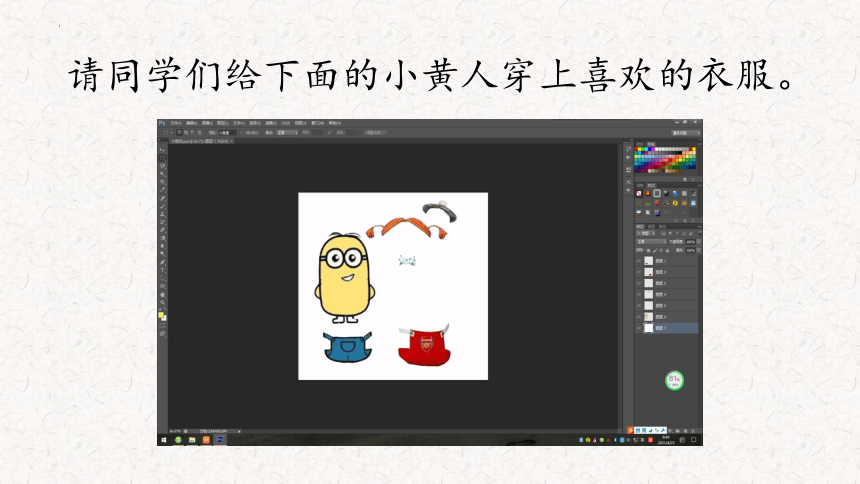This screenshot has height=484, width=860.
Task: Select the Gradient tool
Action: point(162,238)
